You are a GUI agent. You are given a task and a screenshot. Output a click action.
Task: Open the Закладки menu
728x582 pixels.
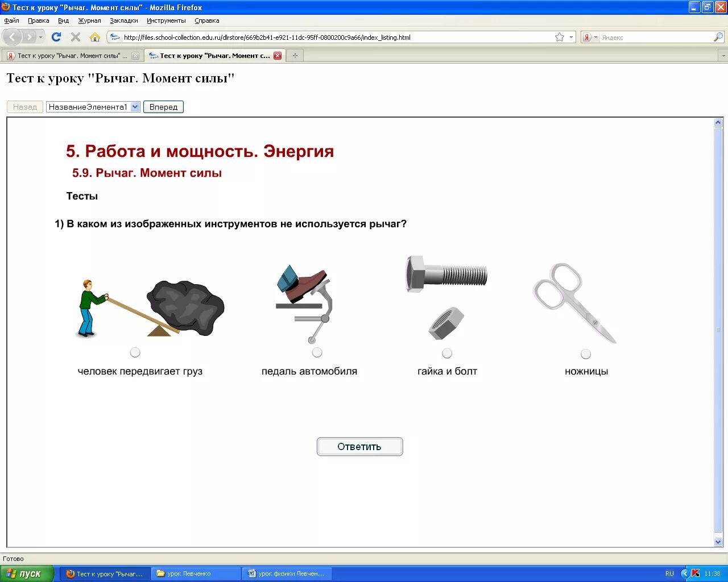[x=124, y=20]
